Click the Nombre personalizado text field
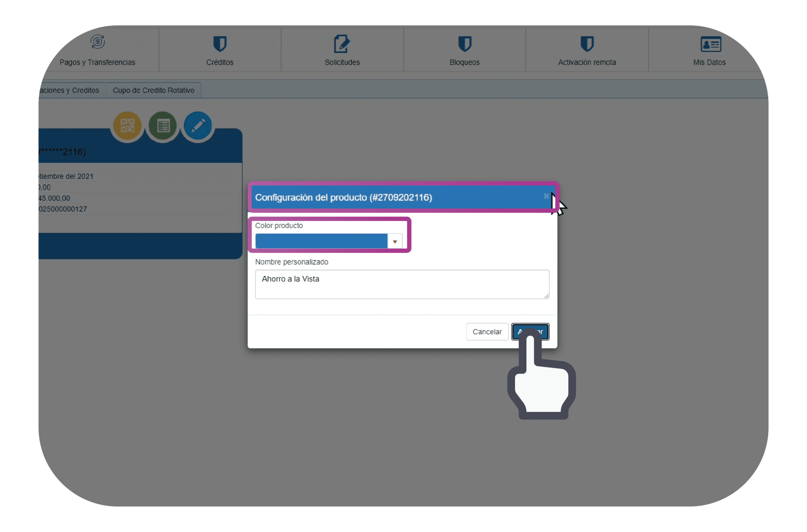807x532 pixels. (402, 284)
